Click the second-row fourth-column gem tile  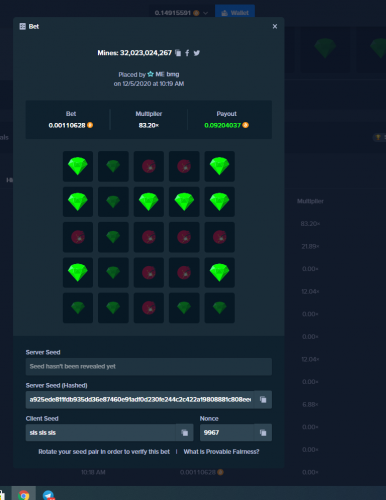point(184,202)
